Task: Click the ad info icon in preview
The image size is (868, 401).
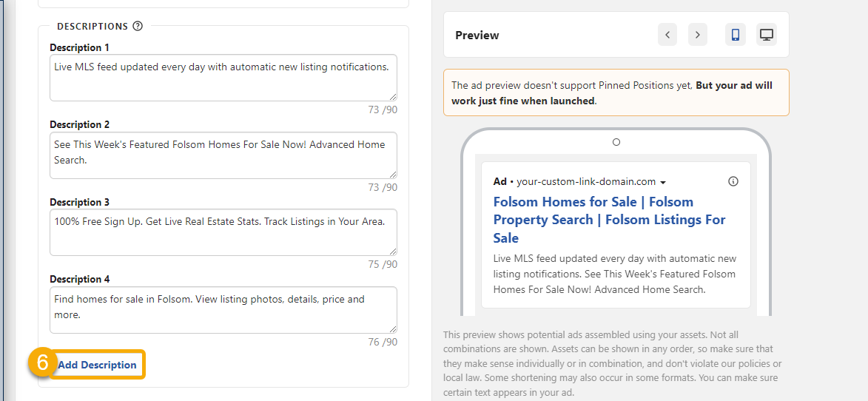Action: [x=733, y=181]
